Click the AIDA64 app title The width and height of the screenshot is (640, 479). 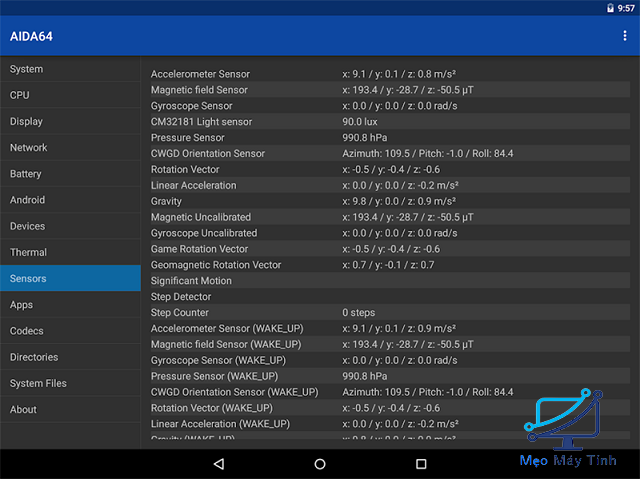pos(31,36)
